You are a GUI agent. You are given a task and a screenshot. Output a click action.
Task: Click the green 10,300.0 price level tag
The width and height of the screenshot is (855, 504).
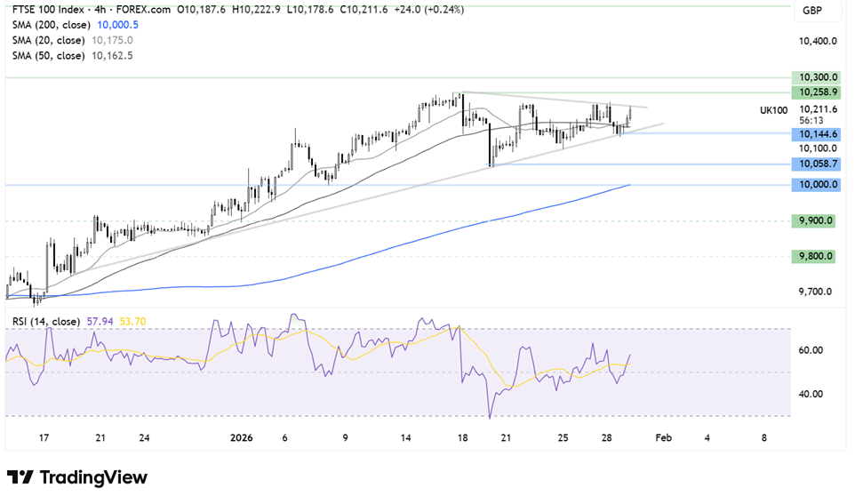coord(813,78)
